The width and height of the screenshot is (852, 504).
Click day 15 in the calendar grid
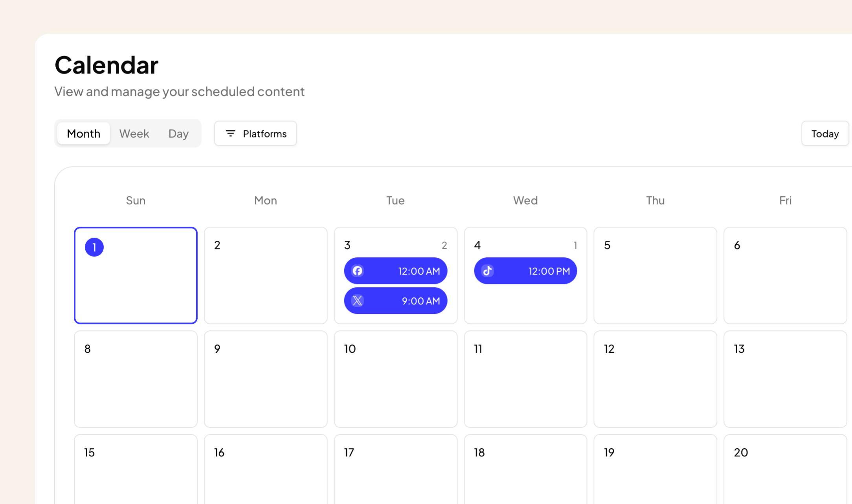coord(135,471)
